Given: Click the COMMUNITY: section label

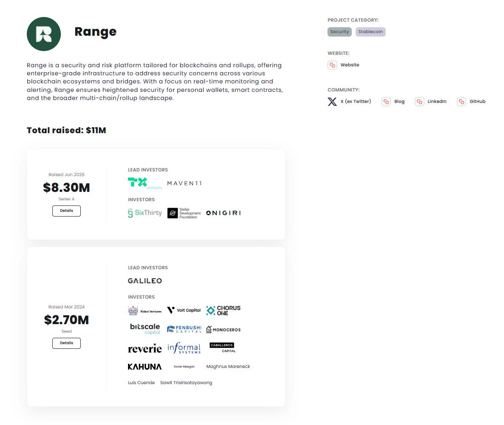Looking at the screenshot, I should 344,90.
